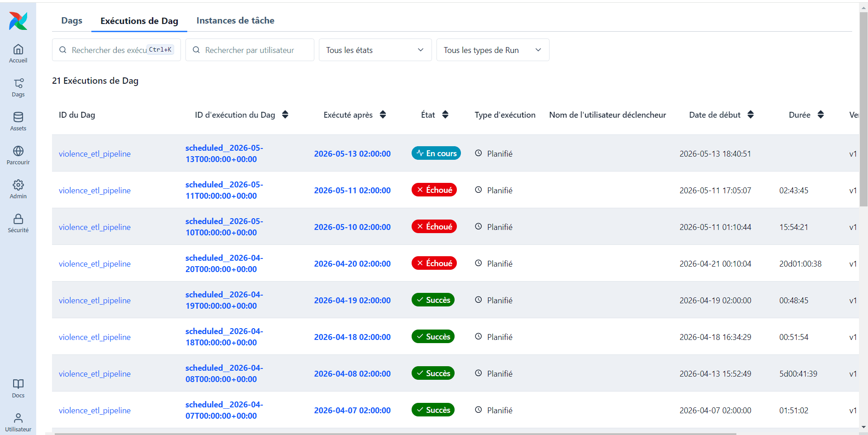Click Planifié in the 2026-04-18 row
Viewport: 868px width, 435px height.
500,337
